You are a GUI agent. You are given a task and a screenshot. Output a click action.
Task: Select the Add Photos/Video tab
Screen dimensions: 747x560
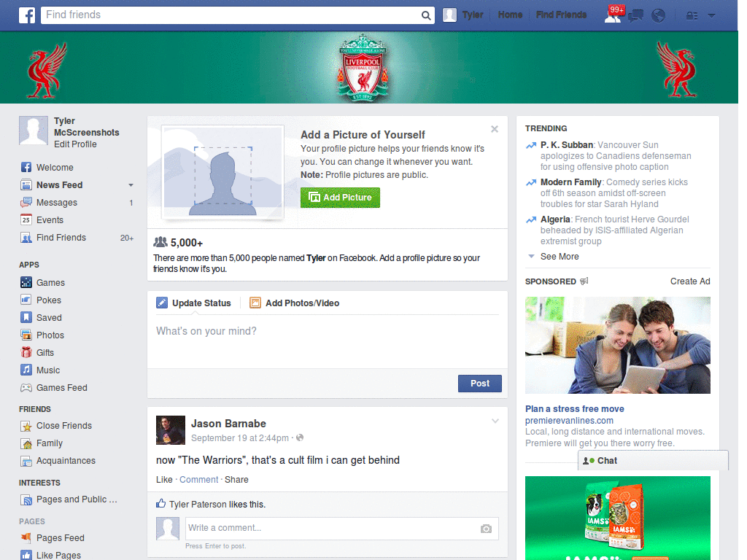point(295,303)
